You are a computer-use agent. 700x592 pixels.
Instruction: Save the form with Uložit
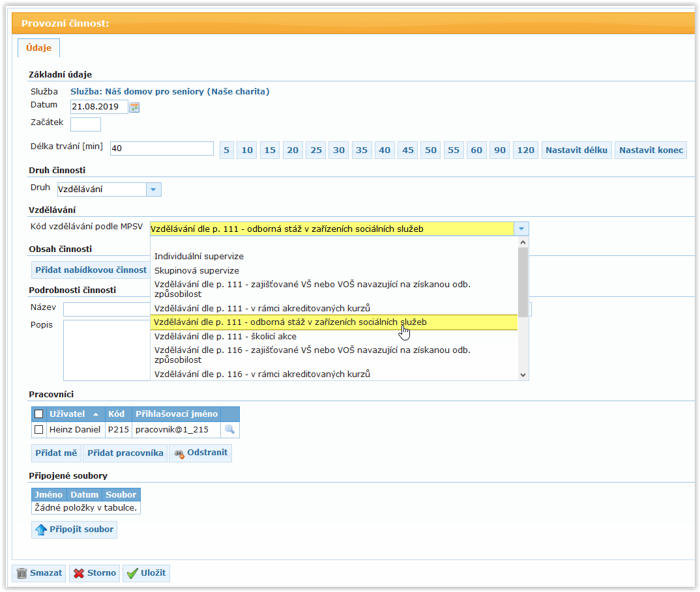pos(147,573)
